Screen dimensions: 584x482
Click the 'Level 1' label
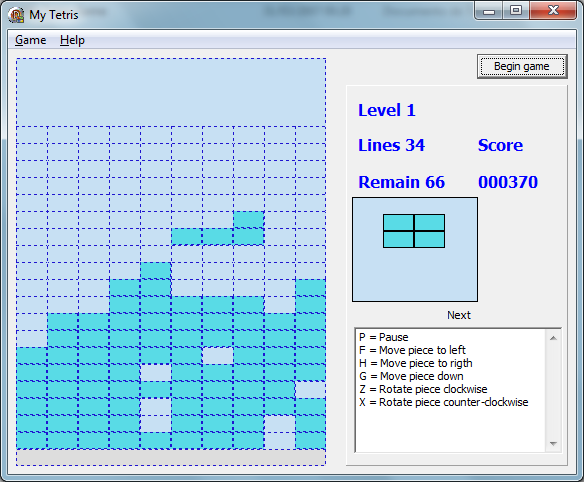(387, 110)
